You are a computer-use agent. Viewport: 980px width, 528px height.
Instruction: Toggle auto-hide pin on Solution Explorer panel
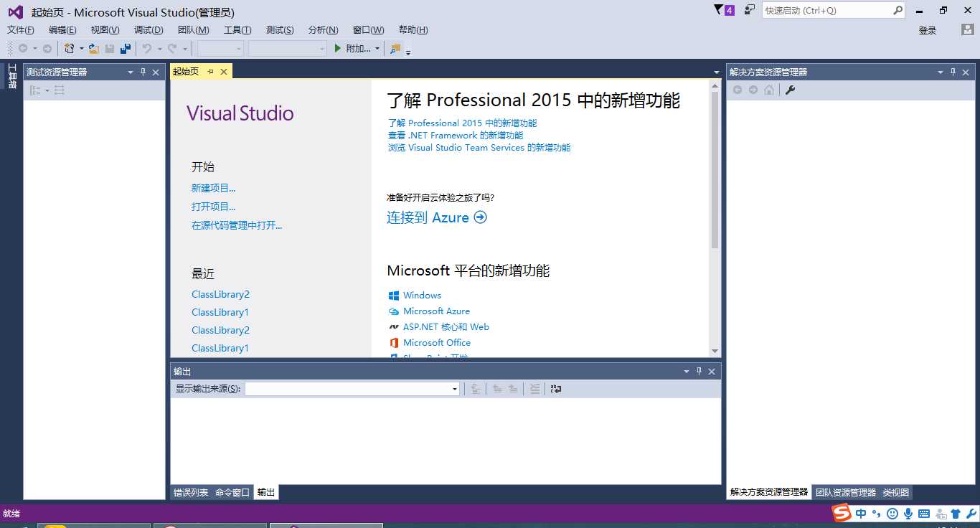pos(953,72)
